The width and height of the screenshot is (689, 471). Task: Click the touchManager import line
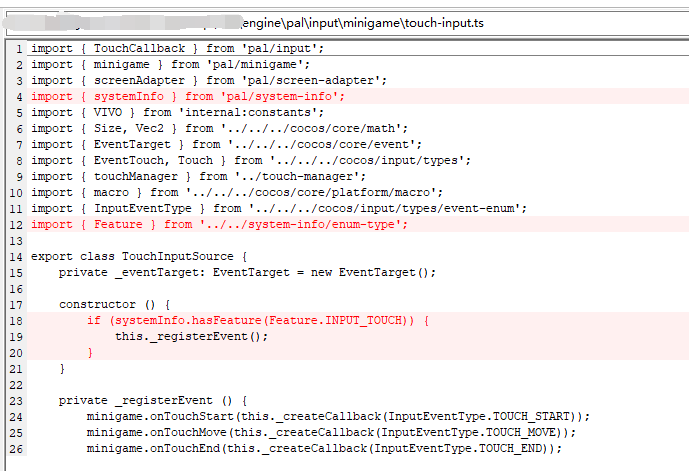click(x=198, y=177)
